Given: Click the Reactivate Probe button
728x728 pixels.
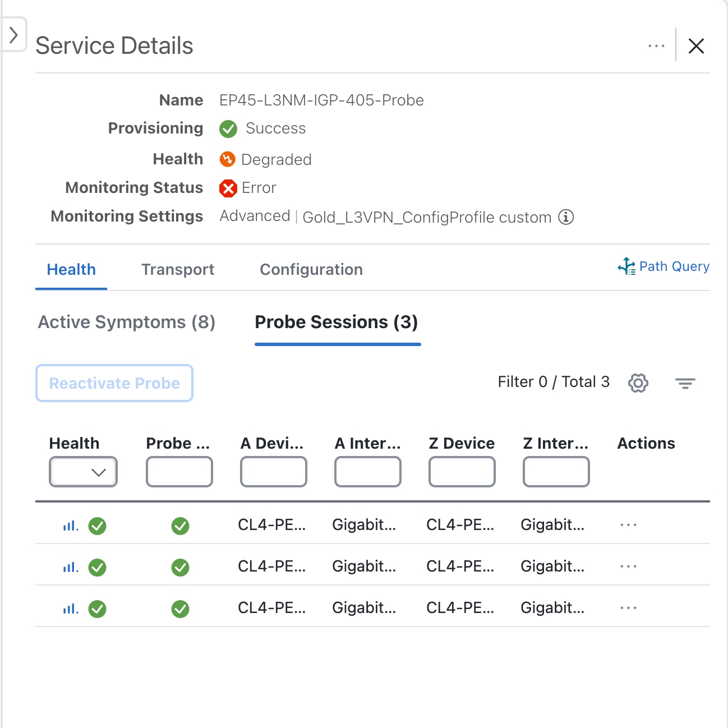Looking at the screenshot, I should [x=114, y=383].
